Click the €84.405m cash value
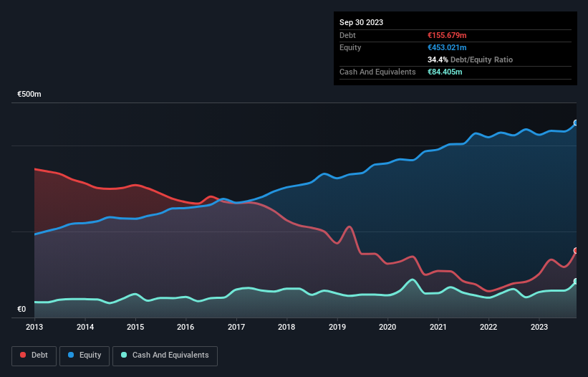This screenshot has height=377, width=588. pyautogui.click(x=445, y=72)
